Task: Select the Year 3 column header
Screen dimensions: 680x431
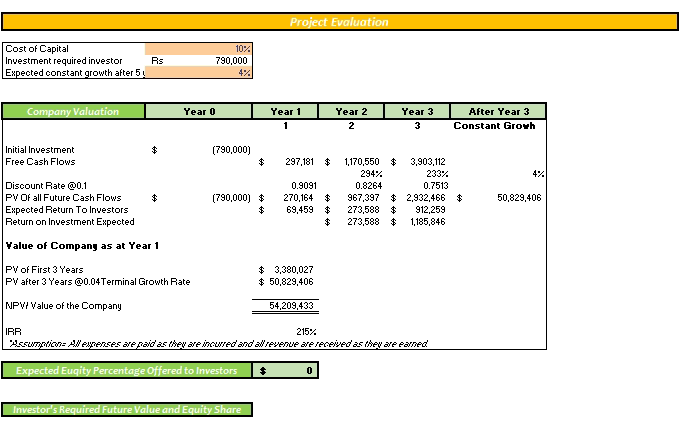Action: [x=417, y=111]
